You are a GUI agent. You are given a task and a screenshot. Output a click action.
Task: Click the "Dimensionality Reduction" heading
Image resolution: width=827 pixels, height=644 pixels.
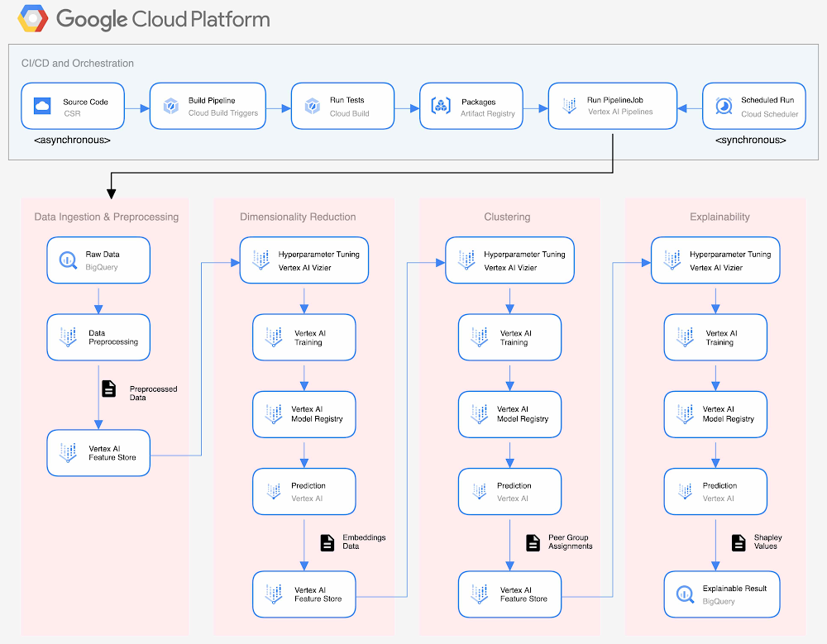298,217
